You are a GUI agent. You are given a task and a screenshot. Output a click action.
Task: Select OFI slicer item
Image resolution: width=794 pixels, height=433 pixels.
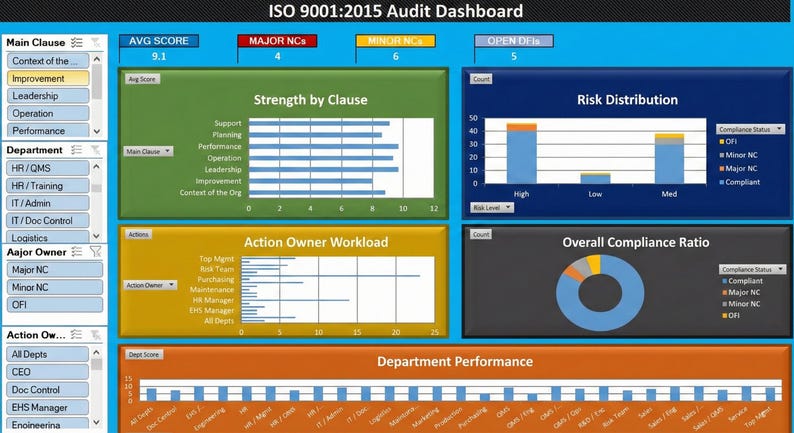pos(55,305)
